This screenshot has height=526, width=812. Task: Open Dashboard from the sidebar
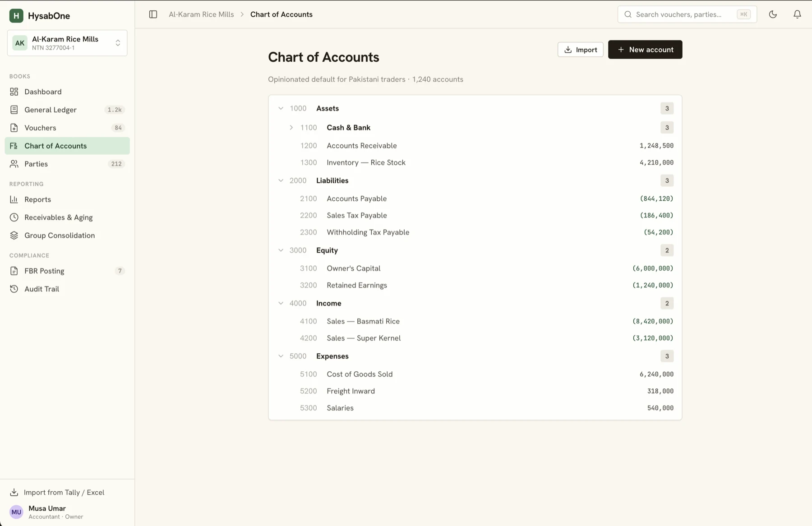tap(67, 92)
